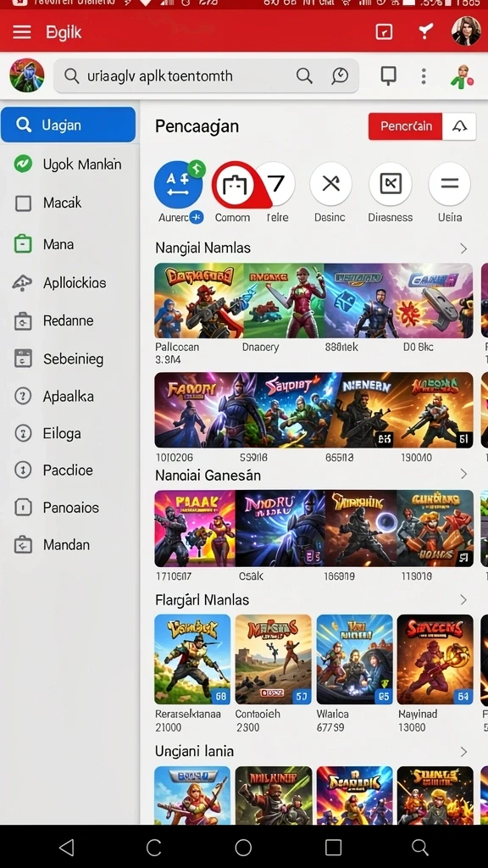
Task: Expand the Nangiai Ganesán section chevron
Action: pyautogui.click(x=463, y=475)
